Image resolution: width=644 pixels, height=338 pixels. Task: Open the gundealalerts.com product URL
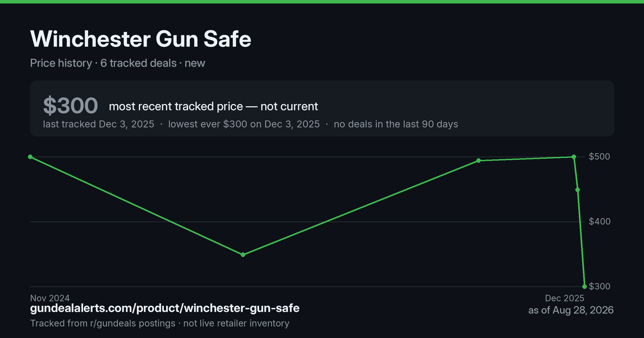tap(165, 308)
